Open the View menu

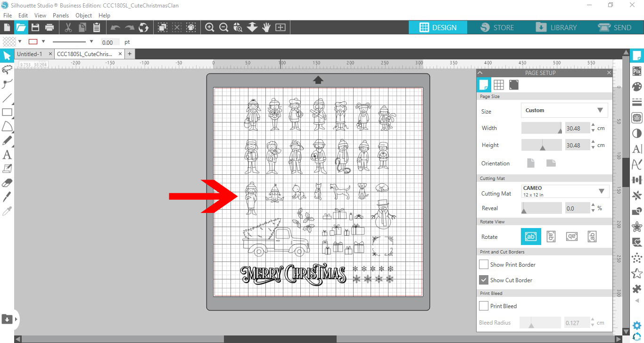tap(40, 15)
